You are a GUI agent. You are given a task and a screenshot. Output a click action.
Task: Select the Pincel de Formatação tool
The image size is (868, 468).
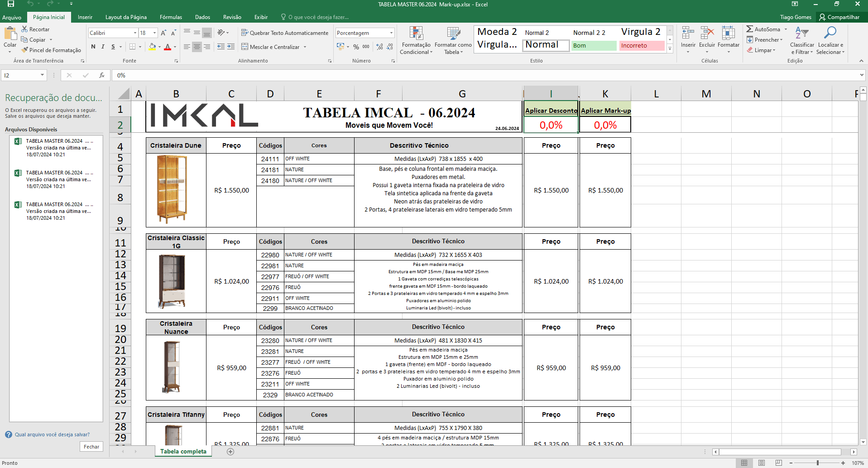[51, 50]
